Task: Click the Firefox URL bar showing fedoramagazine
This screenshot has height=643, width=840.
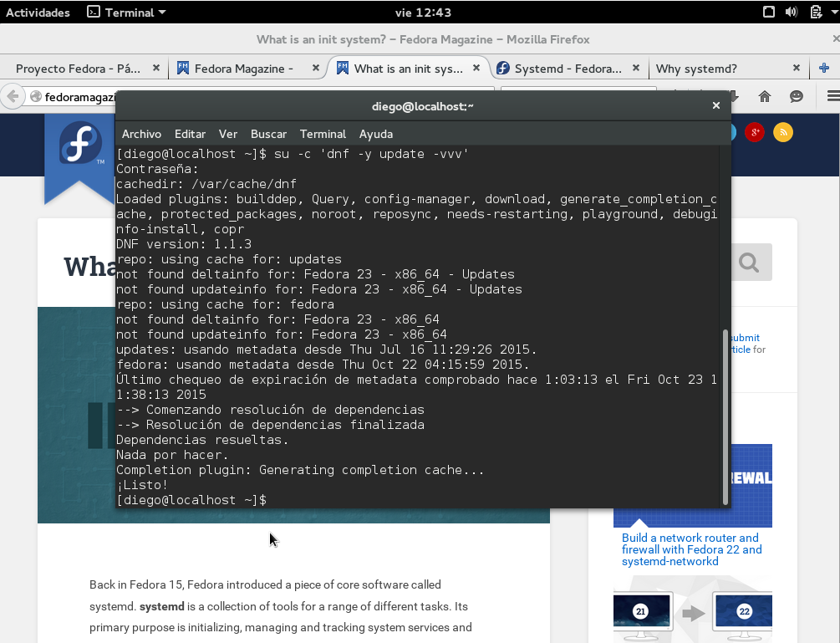Action: click(x=73, y=96)
